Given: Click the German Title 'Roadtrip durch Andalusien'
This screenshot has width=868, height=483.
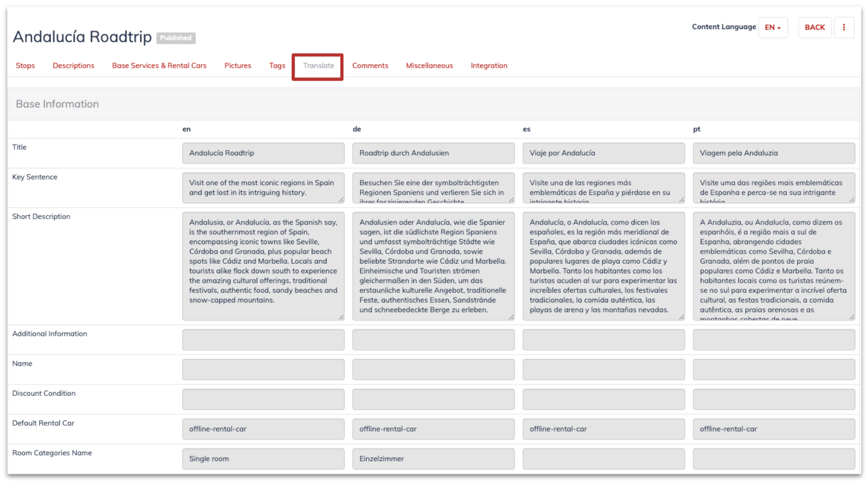Looking at the screenshot, I should click(x=433, y=153).
